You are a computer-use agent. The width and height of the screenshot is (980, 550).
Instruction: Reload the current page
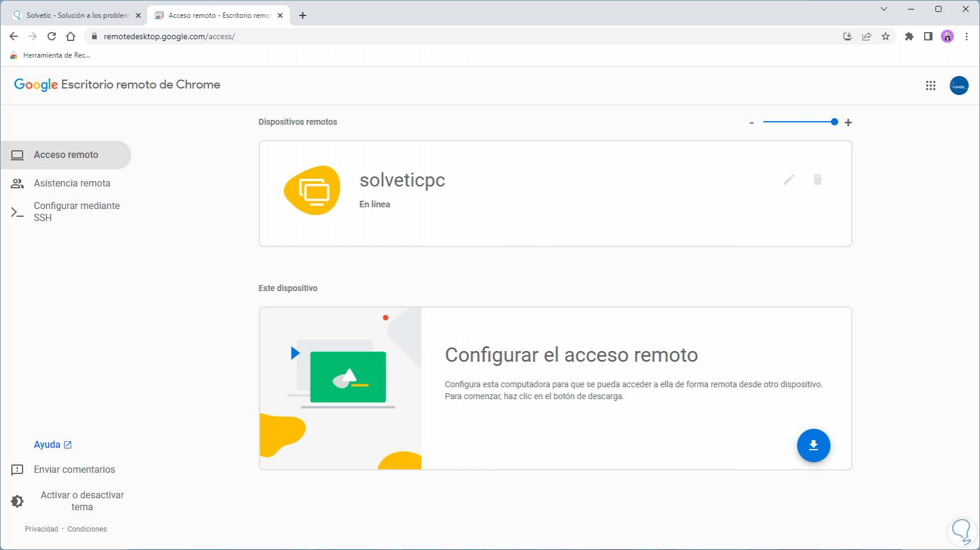tap(52, 36)
